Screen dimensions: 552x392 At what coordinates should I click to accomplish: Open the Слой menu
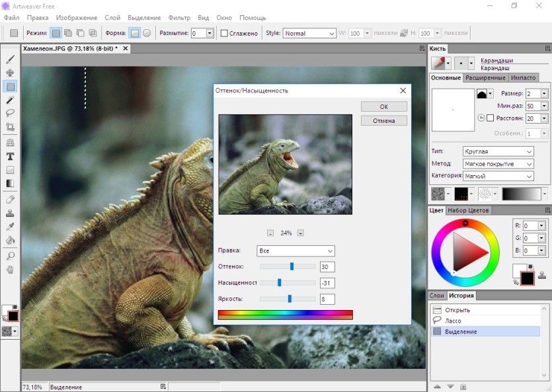point(112,18)
